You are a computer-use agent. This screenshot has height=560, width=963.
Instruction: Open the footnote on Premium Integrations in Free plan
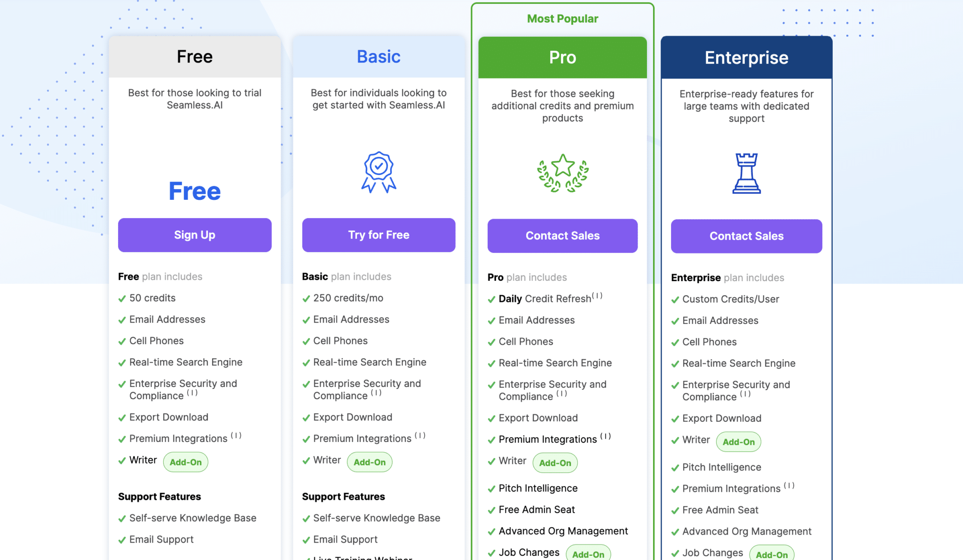coord(237,435)
